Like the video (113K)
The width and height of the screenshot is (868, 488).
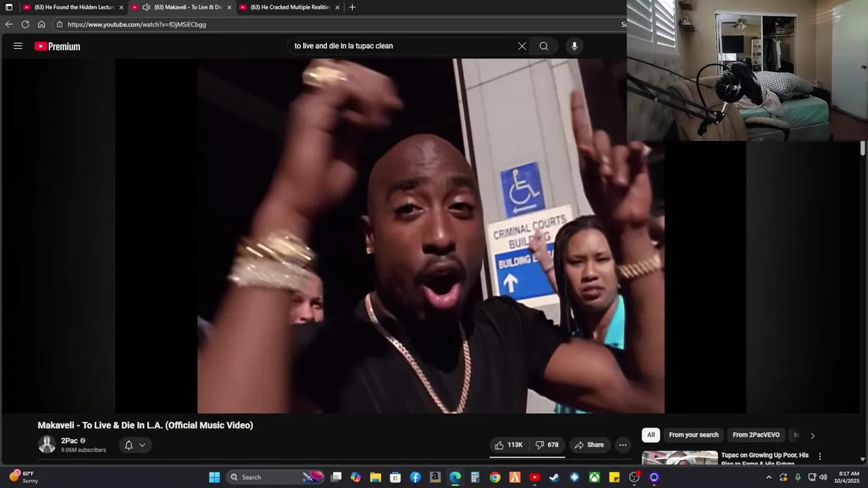[509, 445]
